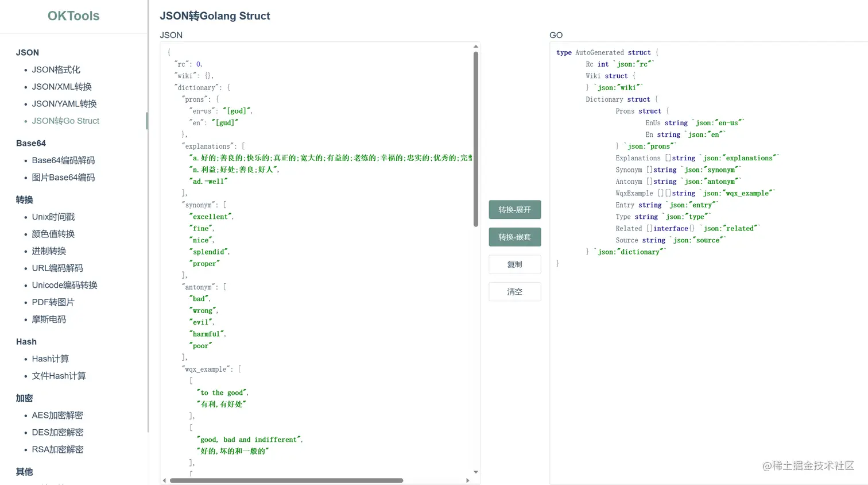This screenshot has width=868, height=485.
Task: Click the "to the good" example line
Action: [x=223, y=392]
